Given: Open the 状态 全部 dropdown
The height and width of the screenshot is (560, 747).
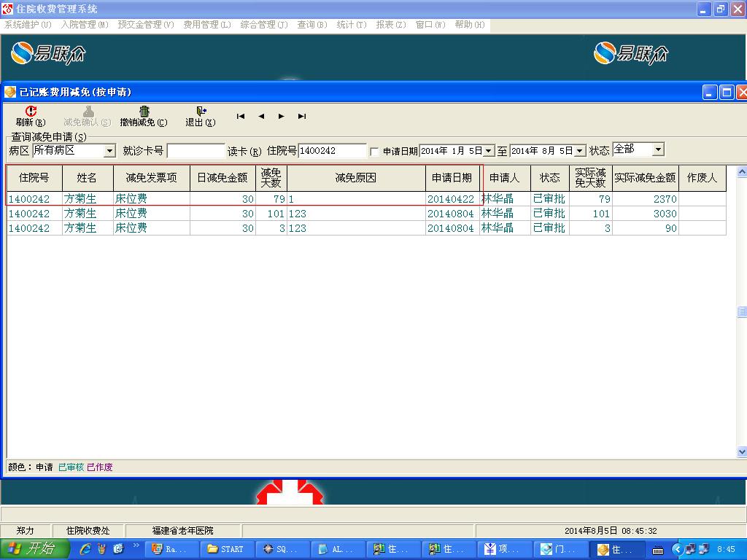Looking at the screenshot, I should click(x=658, y=149).
